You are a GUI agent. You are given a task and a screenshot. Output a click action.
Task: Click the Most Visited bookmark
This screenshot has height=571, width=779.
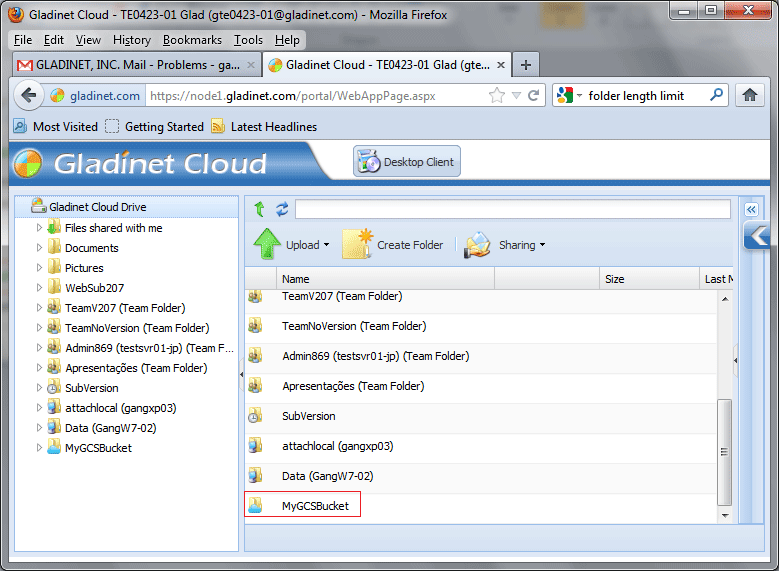point(56,127)
